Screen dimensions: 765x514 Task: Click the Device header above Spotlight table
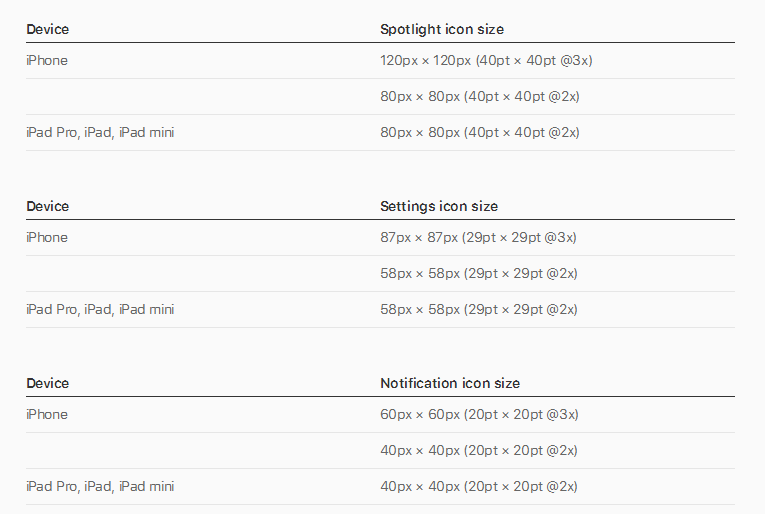point(48,30)
